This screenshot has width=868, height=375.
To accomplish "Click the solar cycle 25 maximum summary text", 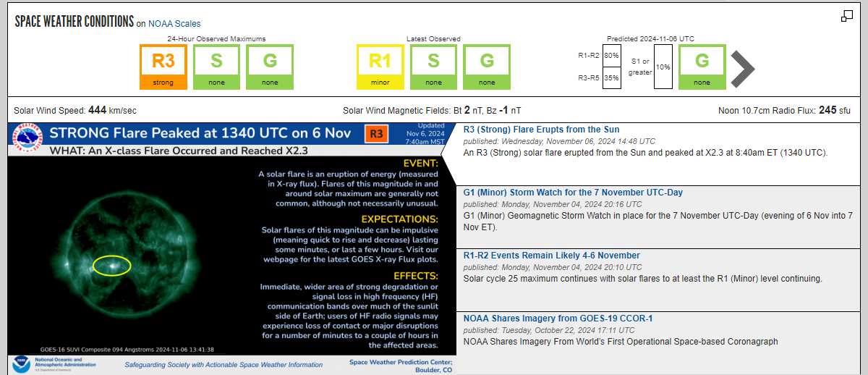I will point(642,278).
